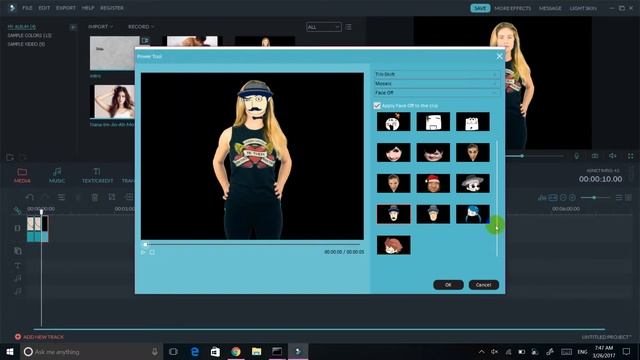This screenshot has height=360, width=640.
Task: Click the fullscreen icon under preview
Action: click(x=631, y=156)
